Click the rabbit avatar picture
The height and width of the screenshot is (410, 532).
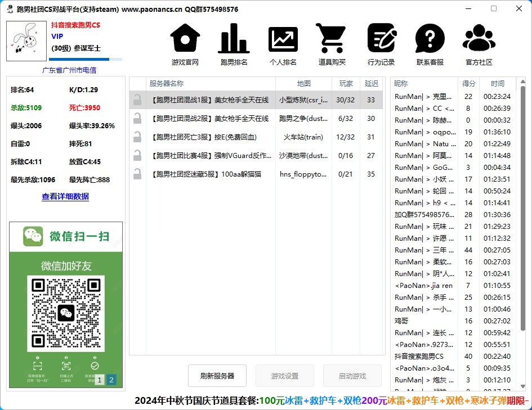(26, 41)
